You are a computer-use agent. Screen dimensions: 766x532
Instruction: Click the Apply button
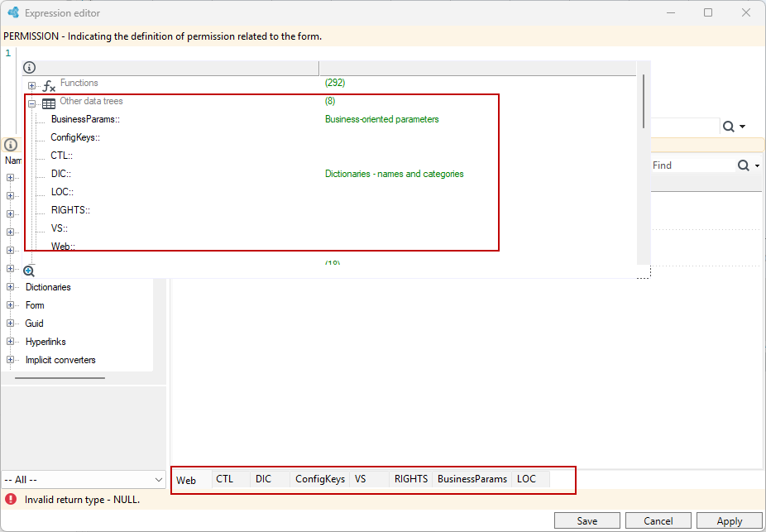[x=730, y=520]
